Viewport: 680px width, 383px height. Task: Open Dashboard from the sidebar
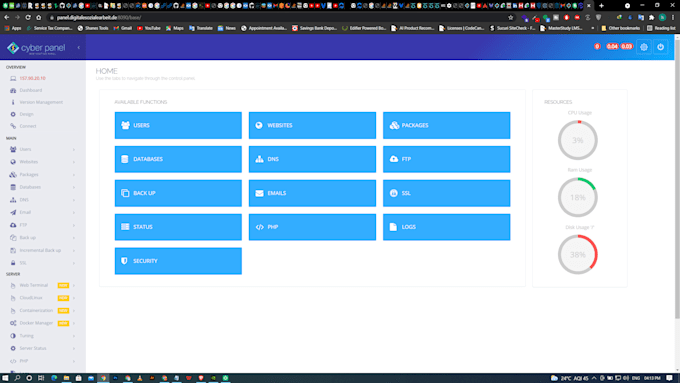pyautogui.click(x=30, y=90)
